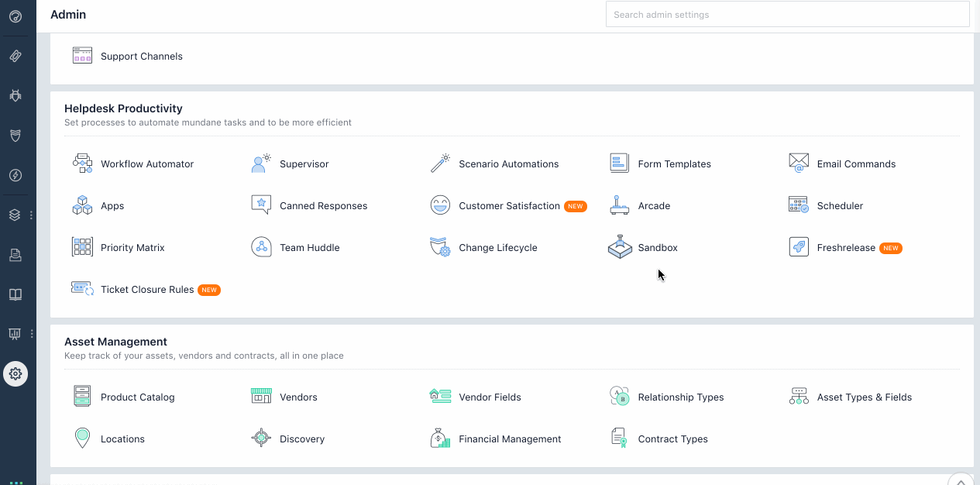Open the Admin gear icon in the sidebar
980x485 pixels.
[15, 373]
